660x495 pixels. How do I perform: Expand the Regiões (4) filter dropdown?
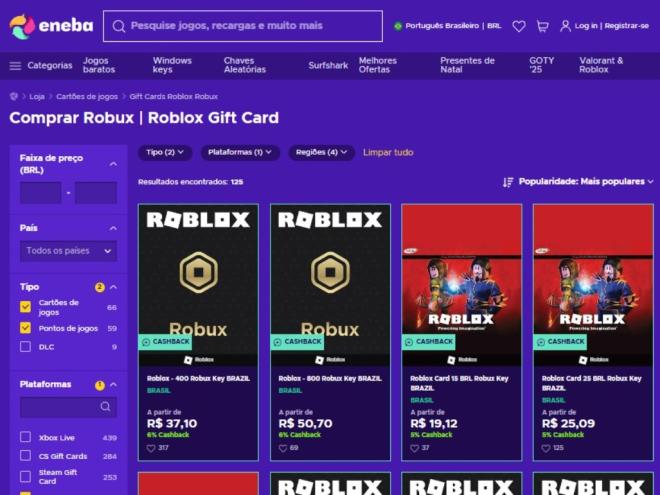[321, 152]
